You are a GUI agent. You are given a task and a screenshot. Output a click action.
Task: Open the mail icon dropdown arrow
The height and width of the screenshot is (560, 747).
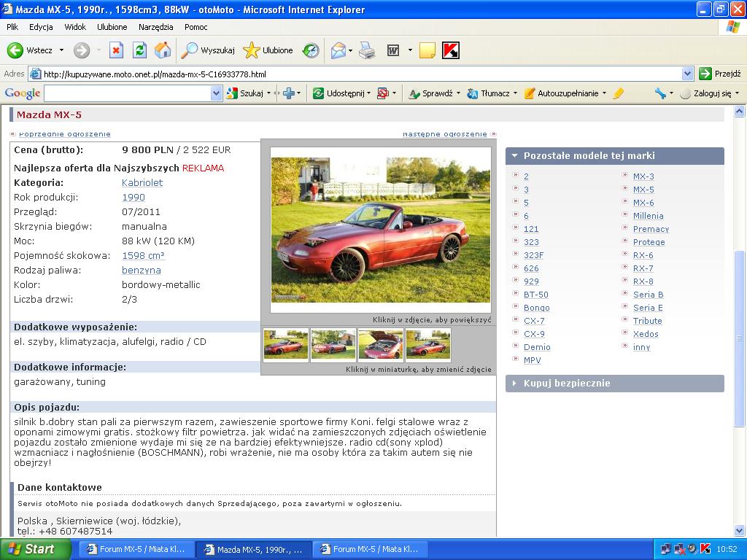click(351, 50)
